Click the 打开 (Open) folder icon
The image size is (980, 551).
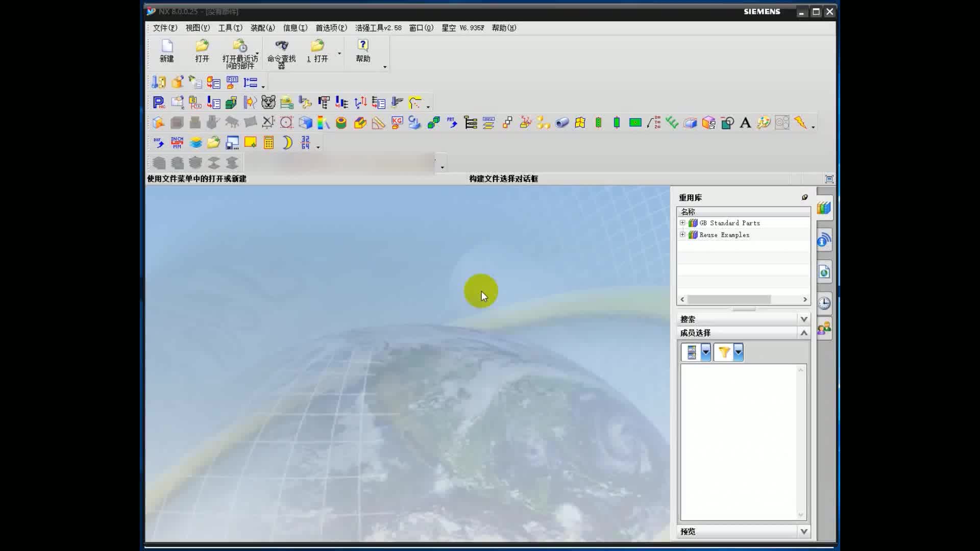pos(202,51)
